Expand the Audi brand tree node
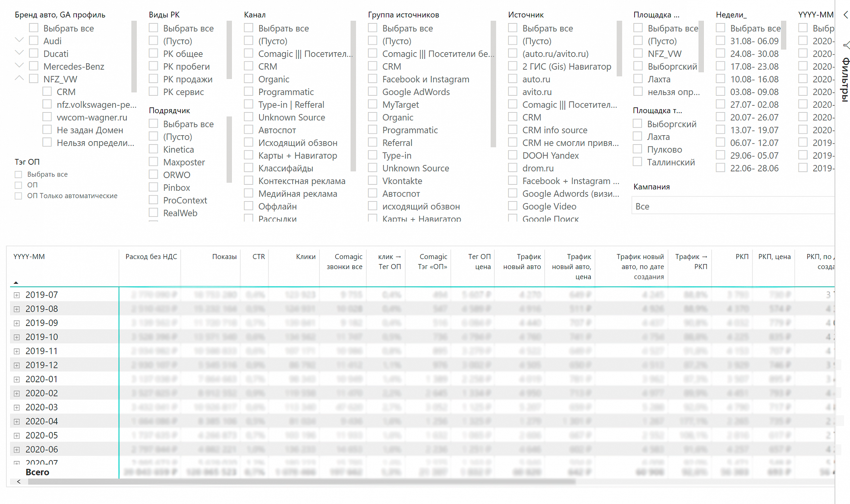850x504 pixels. pyautogui.click(x=19, y=40)
